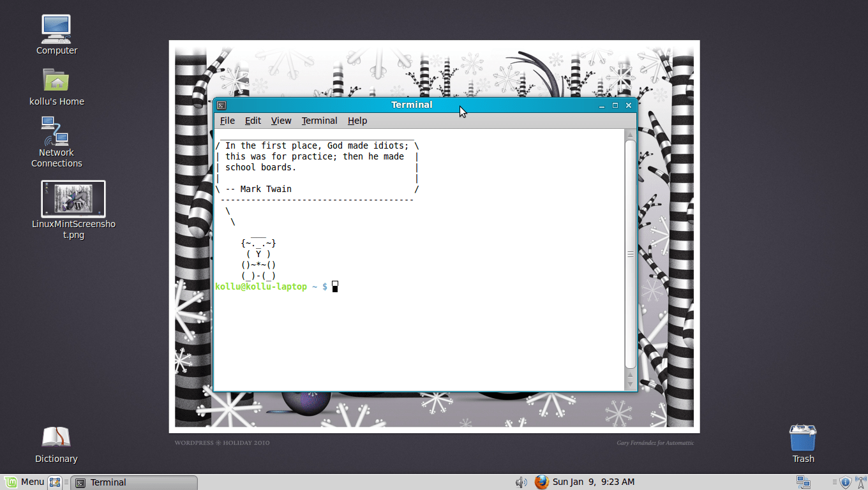This screenshot has width=868, height=490.
Task: Select the Terminal task in the taskbar
Action: [x=133, y=482]
